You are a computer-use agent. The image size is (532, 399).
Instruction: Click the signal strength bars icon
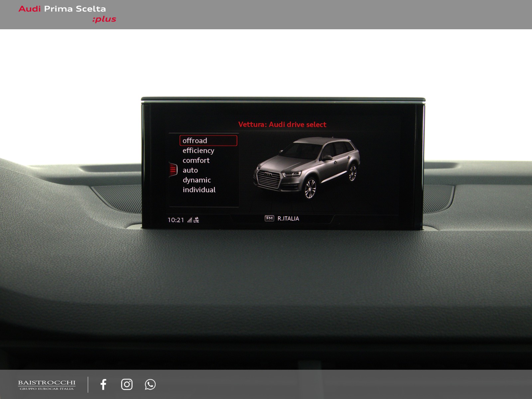point(190,220)
